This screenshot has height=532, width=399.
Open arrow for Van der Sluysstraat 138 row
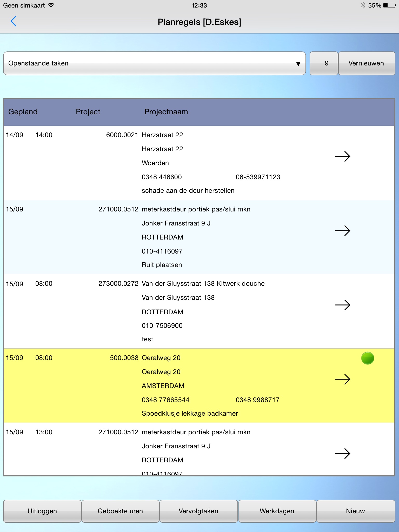pyautogui.click(x=343, y=305)
